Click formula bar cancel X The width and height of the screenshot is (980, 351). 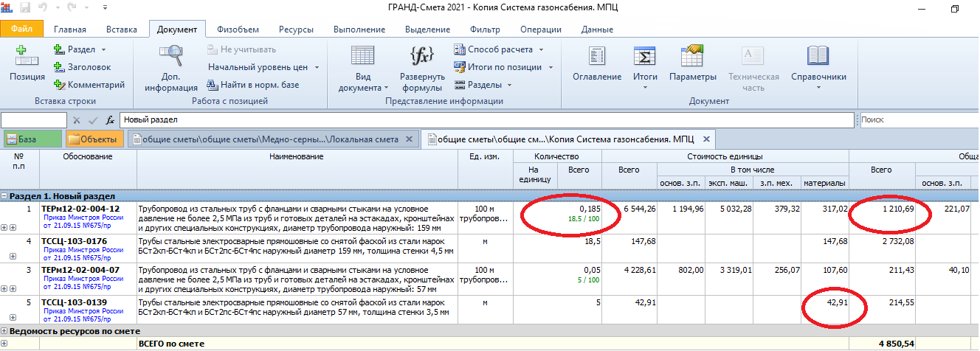77,119
